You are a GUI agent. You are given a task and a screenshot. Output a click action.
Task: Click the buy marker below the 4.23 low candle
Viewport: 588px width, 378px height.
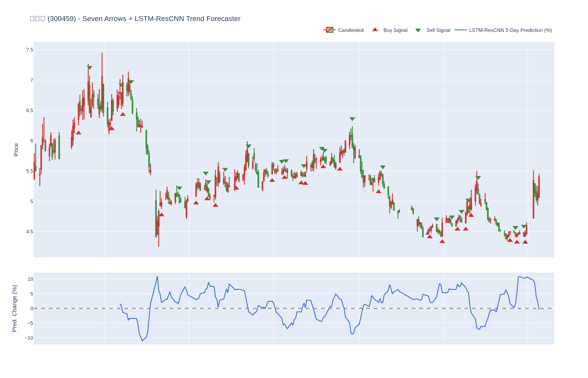[161, 215]
